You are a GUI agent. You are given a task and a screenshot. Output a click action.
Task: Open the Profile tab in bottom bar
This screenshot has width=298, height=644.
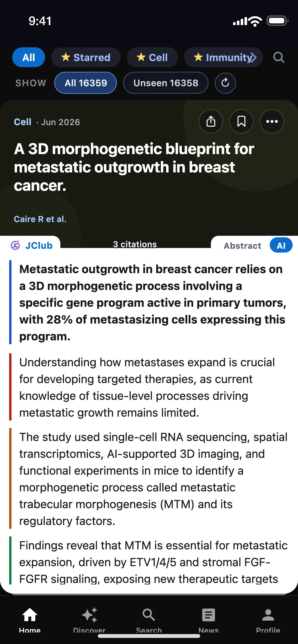268,620
